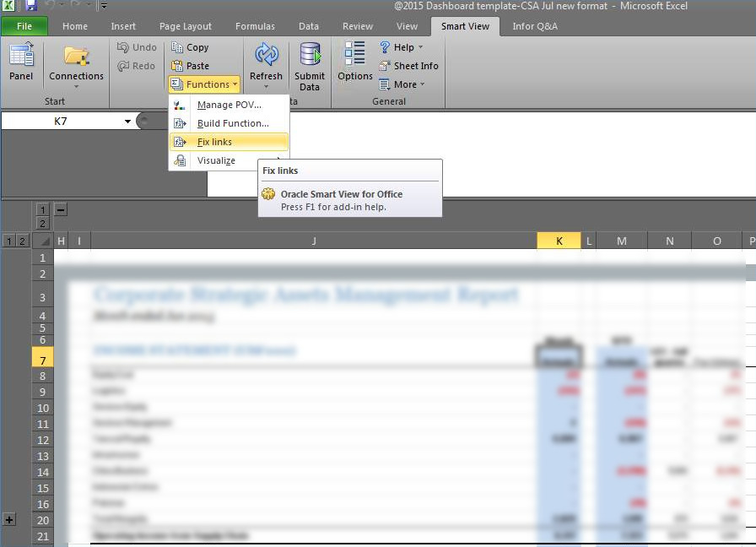
Task: Click the More list icon
Action: pyautogui.click(x=385, y=84)
